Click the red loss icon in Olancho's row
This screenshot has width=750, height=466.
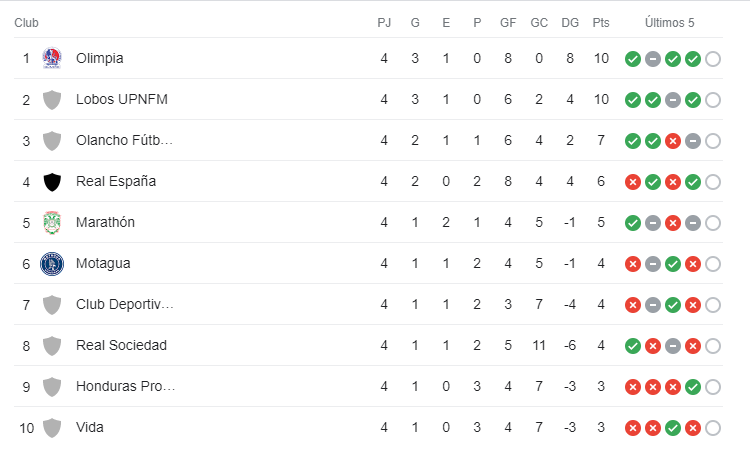(673, 140)
